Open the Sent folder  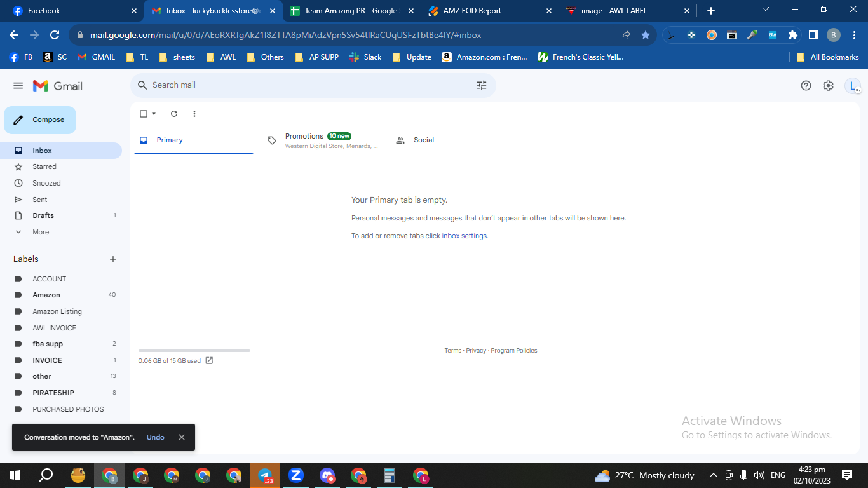(61, 200)
